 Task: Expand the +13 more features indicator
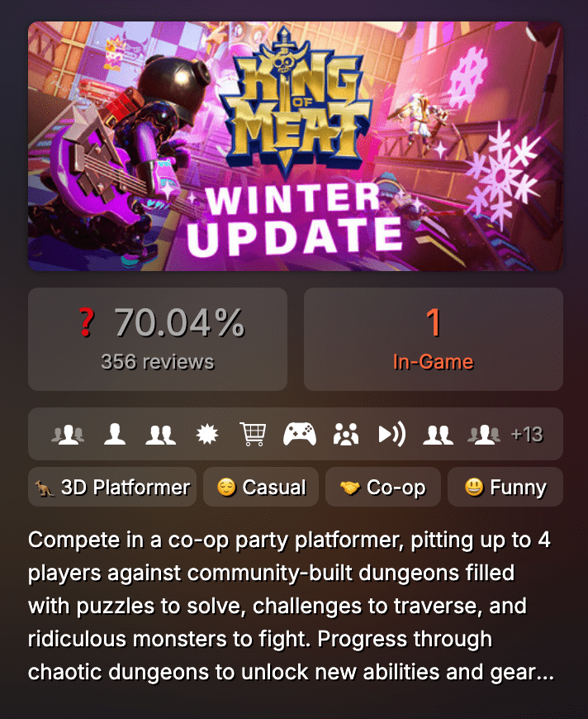527,434
